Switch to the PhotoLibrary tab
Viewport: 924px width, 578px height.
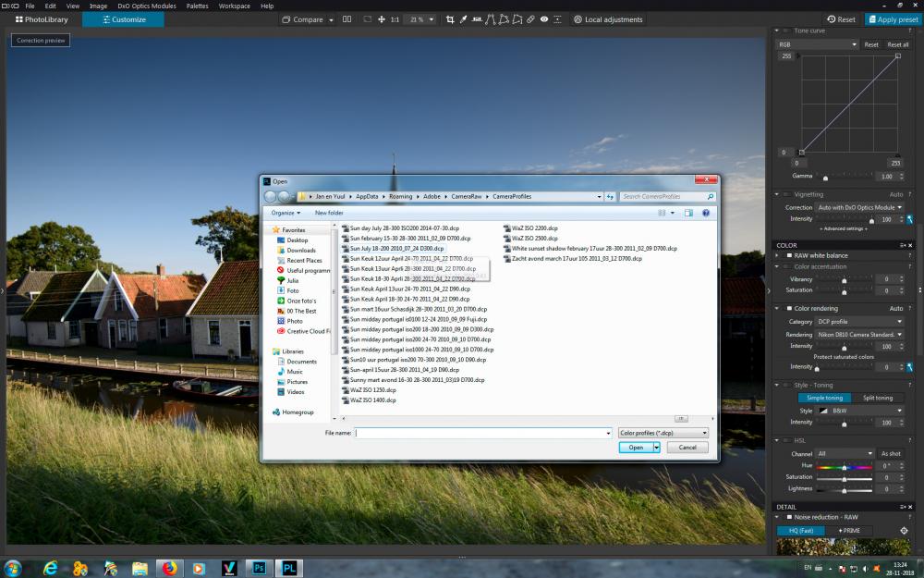pyautogui.click(x=42, y=19)
